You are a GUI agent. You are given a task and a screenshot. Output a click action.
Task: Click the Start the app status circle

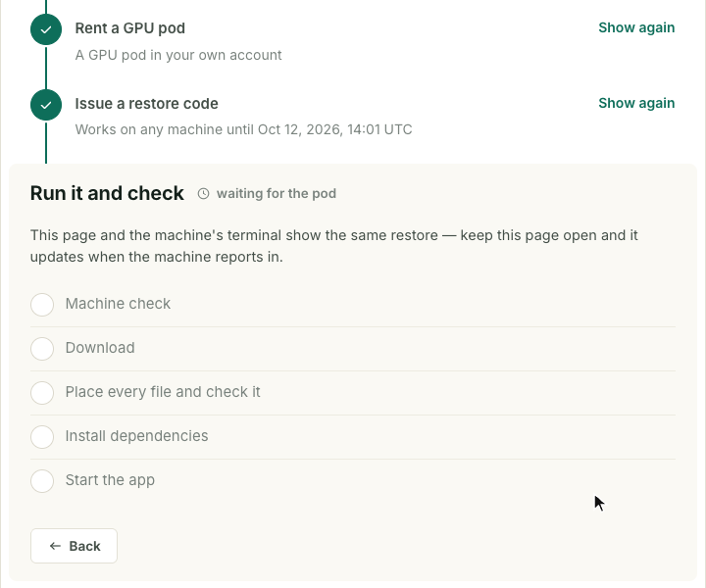point(42,481)
